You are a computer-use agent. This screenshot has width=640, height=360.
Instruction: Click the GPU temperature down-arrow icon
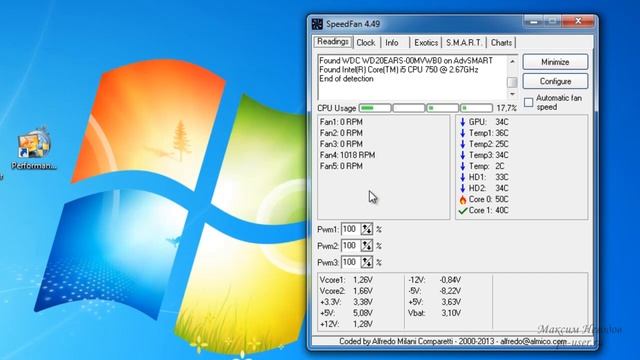pyautogui.click(x=462, y=122)
